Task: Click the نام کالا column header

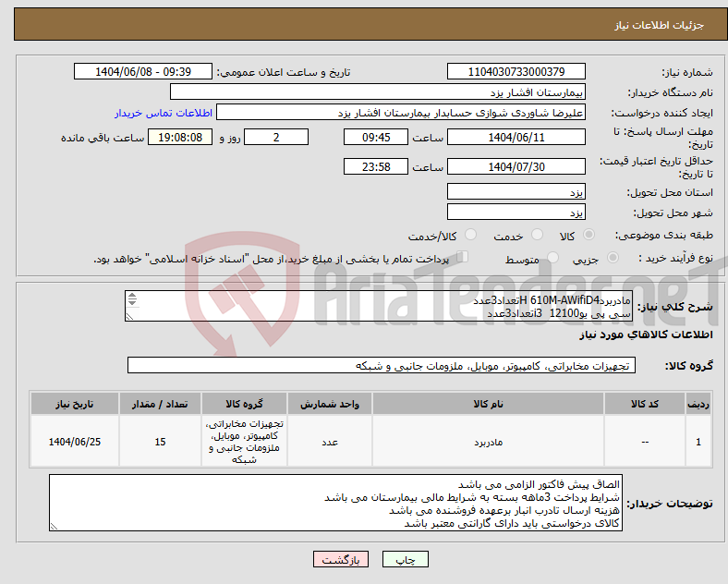Action: pos(488,404)
